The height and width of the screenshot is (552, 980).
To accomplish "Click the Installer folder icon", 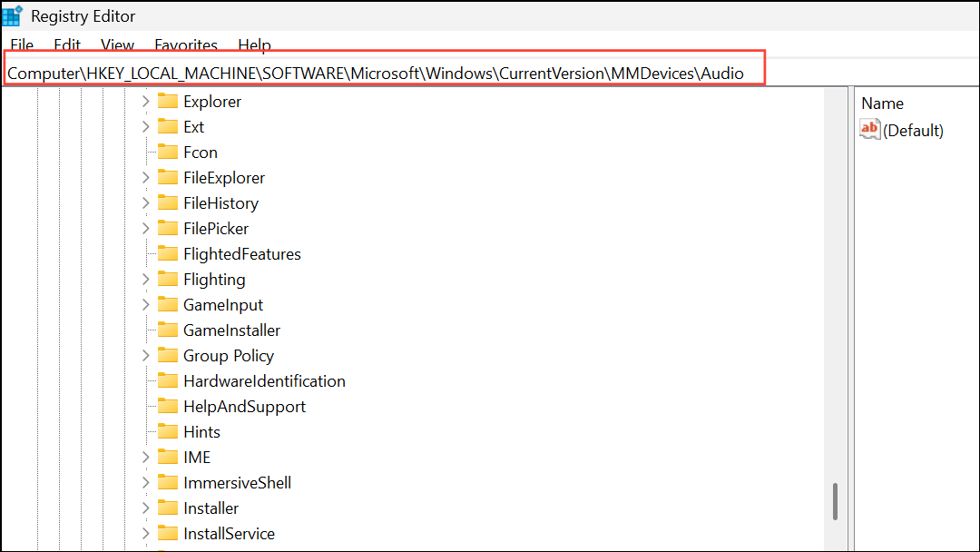I will (168, 508).
